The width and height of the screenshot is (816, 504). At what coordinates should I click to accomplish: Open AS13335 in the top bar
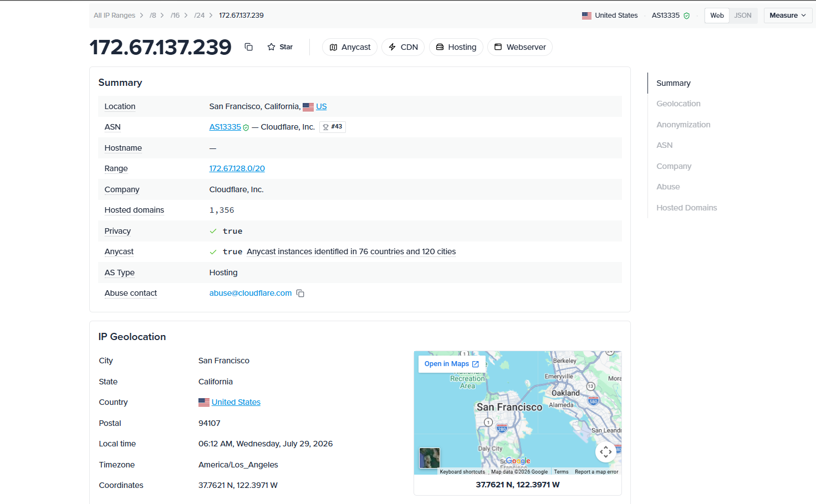click(x=665, y=16)
